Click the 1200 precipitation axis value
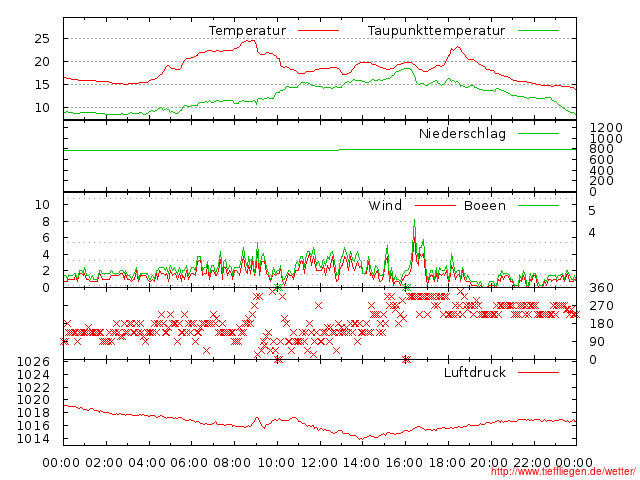Viewport: 640px width, 480px height. pos(606,127)
